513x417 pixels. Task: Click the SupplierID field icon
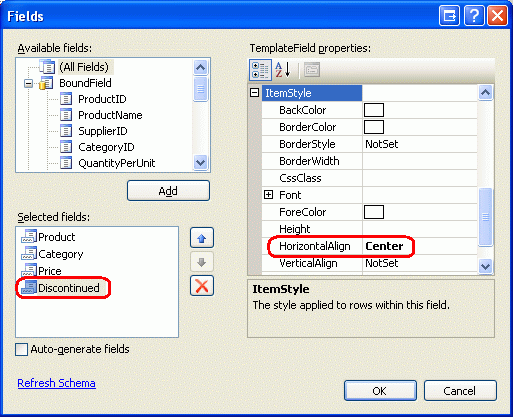click(66, 131)
